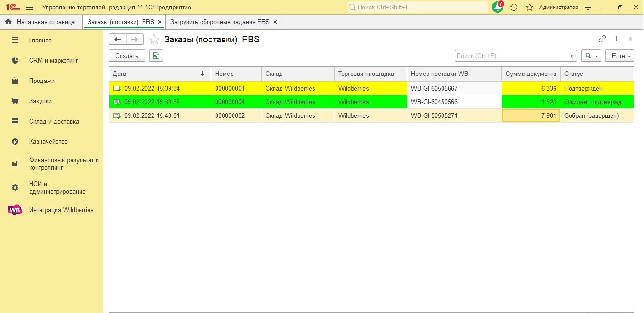Screen dimensions: 644x313
Task: Open notifications bell with badge 7
Action: [x=498, y=7]
